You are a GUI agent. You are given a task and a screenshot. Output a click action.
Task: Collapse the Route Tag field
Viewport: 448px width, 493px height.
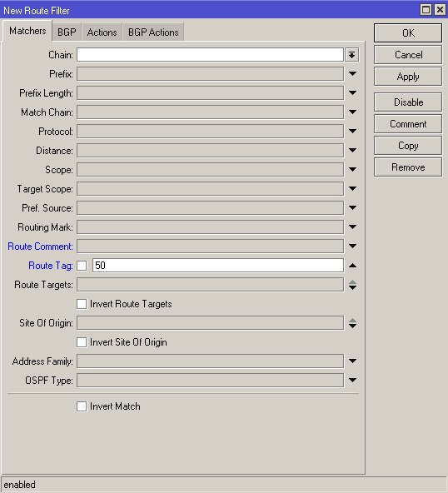352,266
